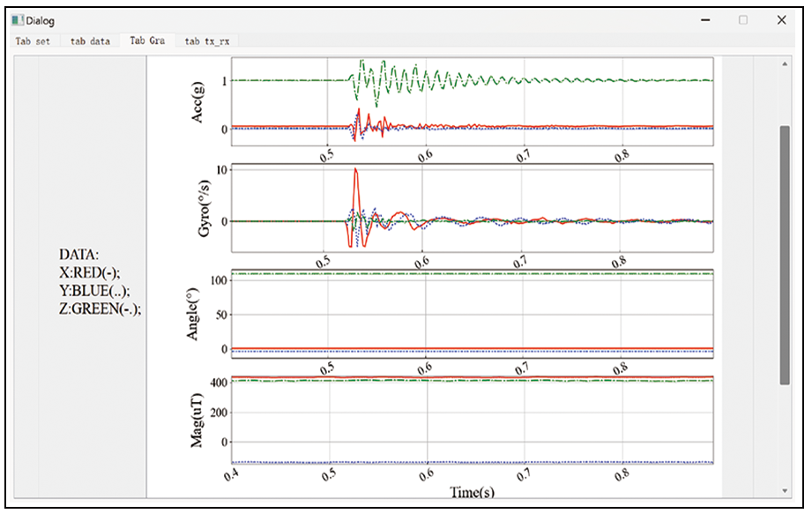Click the scrollbar up arrow
Screen dimensions: 812x521
click(x=785, y=63)
